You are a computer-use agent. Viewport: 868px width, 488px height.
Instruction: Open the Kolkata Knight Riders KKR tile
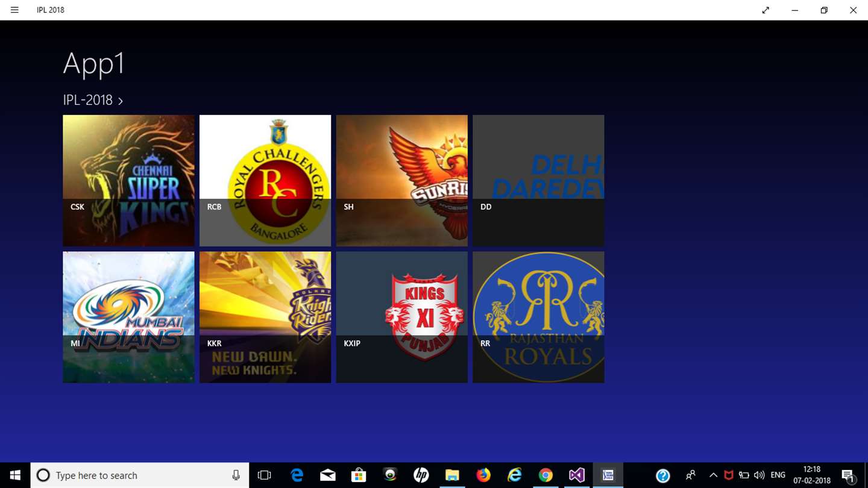[x=265, y=317]
